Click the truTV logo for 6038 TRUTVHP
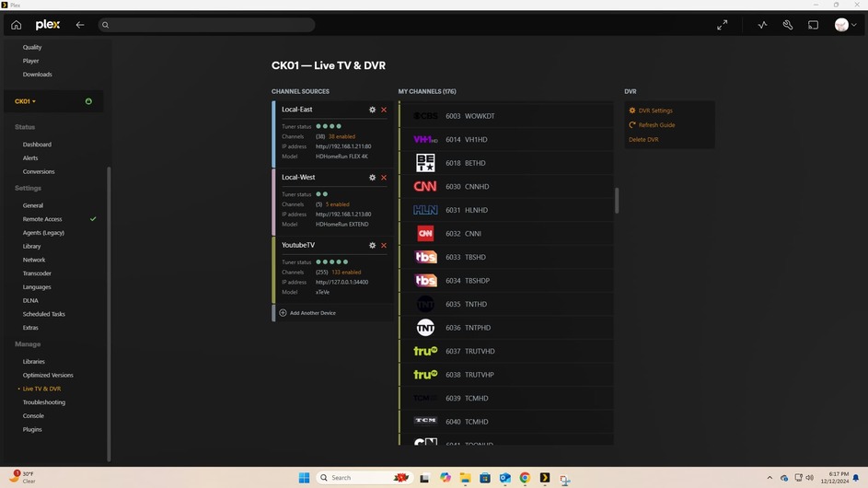868x488 pixels. point(425,375)
